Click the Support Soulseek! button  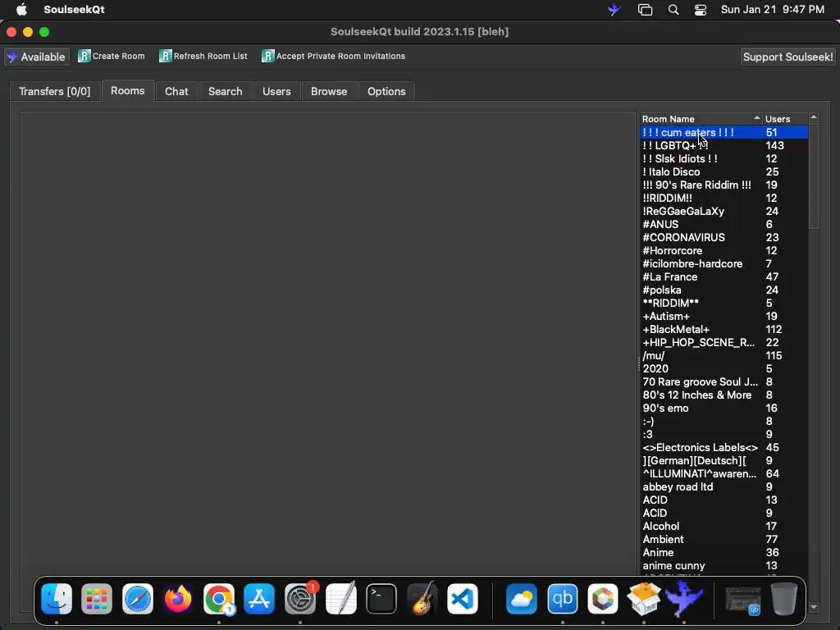click(x=788, y=57)
